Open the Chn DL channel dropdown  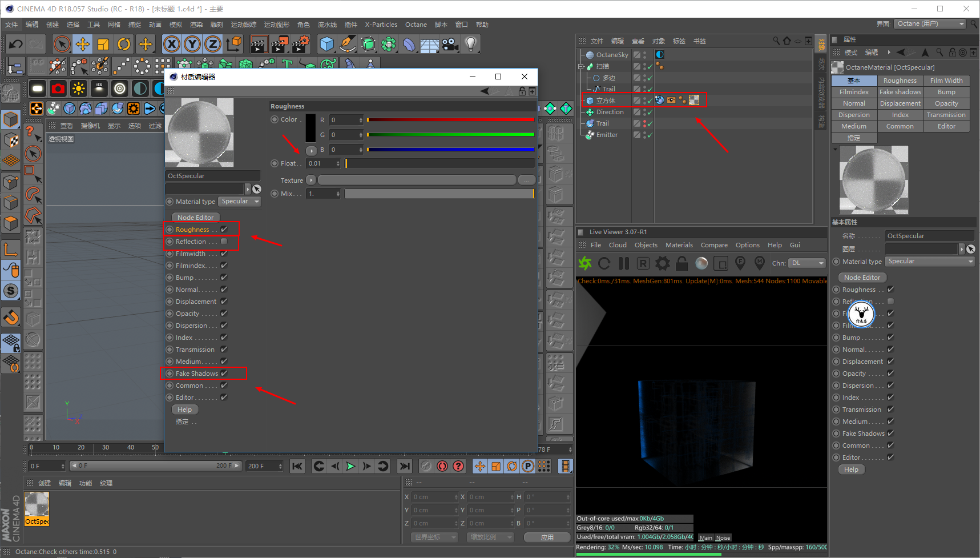point(807,263)
